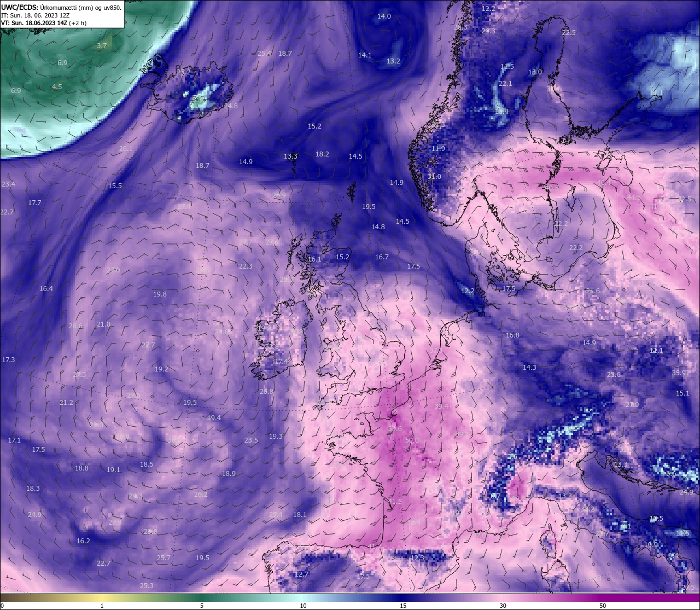Click the 19.2 value label
Viewport: 700px width, 610px height.
click(x=161, y=369)
